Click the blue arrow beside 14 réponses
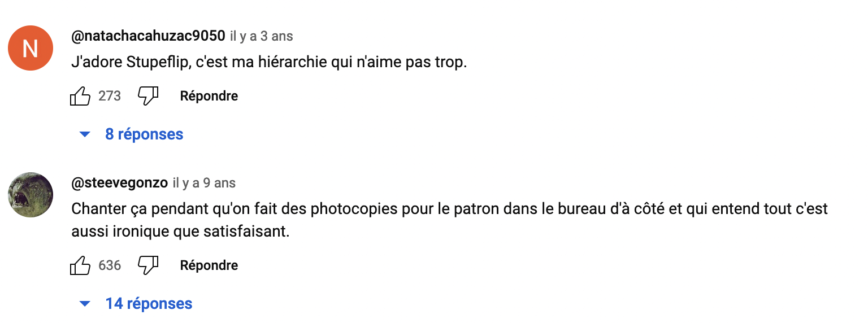The width and height of the screenshot is (868, 323). click(x=85, y=304)
